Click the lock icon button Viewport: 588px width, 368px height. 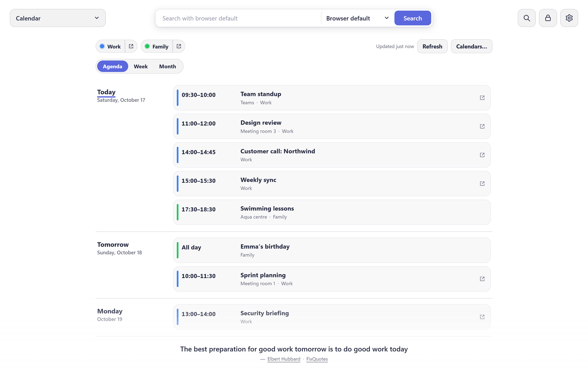(548, 18)
